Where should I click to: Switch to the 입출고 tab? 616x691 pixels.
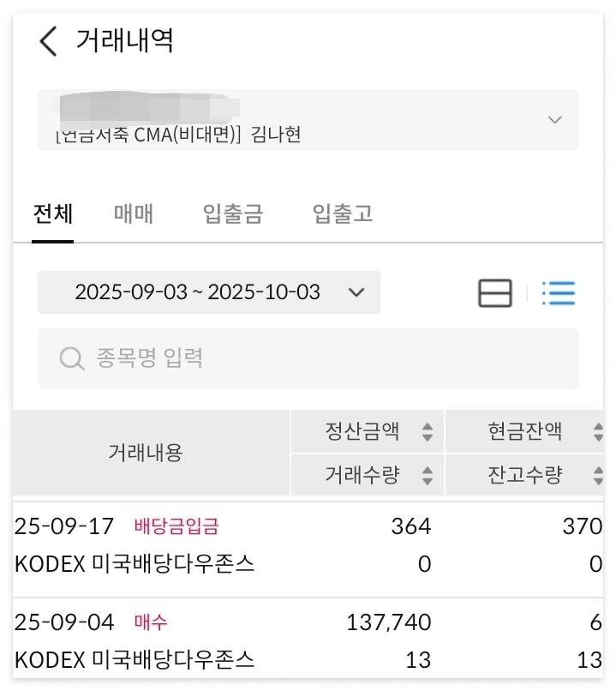pos(343,213)
